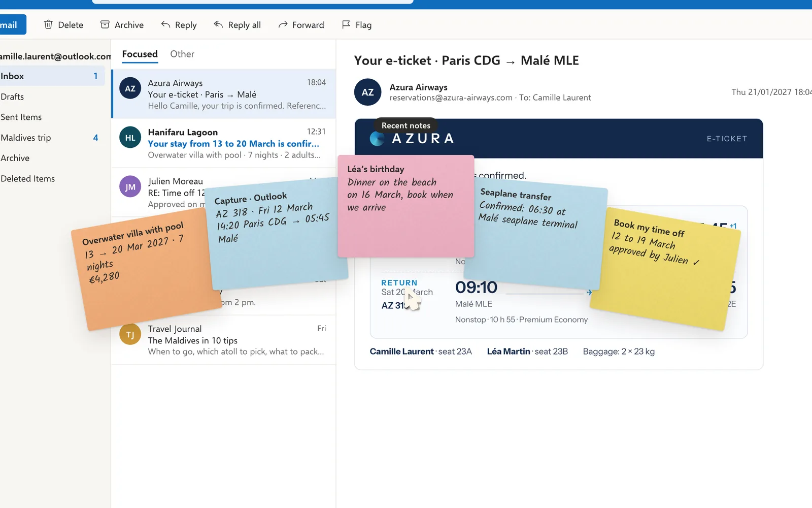Click the Nonstop 10 h 55 Premium Economy text

[521, 320]
